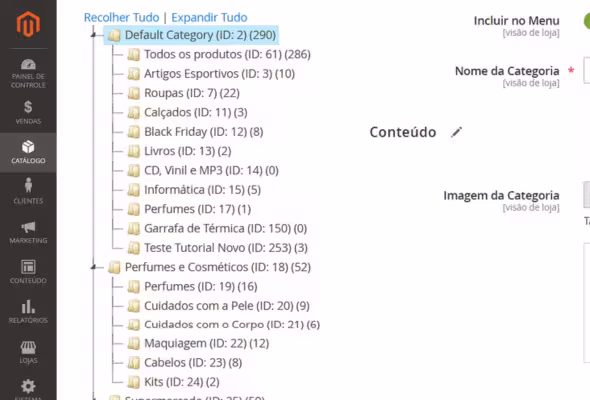Expand the Conteúdo section pencil icon
The image size is (590, 400).
click(x=456, y=132)
